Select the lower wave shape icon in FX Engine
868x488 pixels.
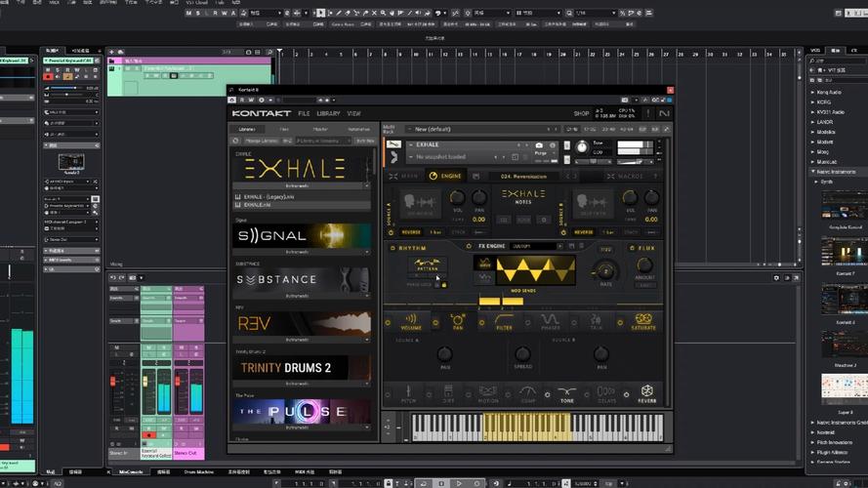coord(484,278)
